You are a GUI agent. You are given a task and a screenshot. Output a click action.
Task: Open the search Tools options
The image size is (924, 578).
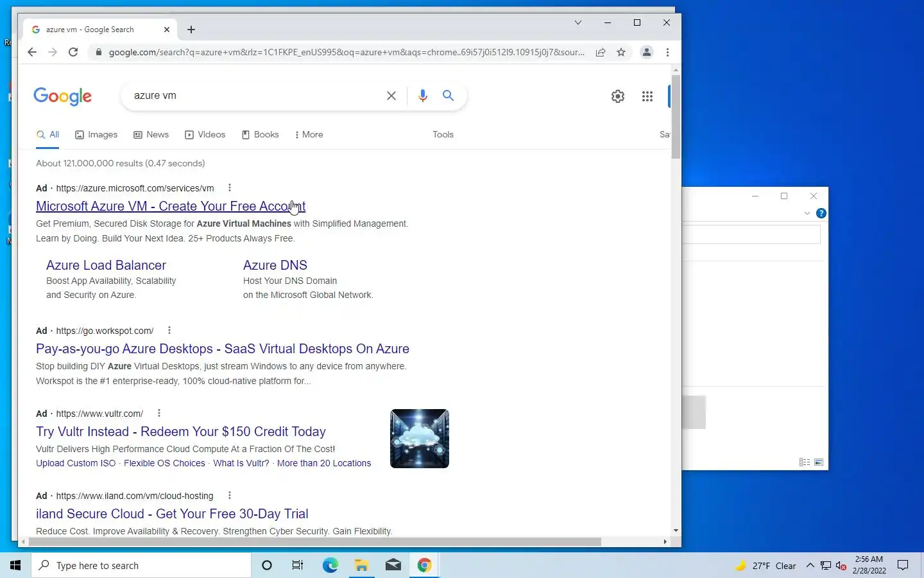point(443,135)
